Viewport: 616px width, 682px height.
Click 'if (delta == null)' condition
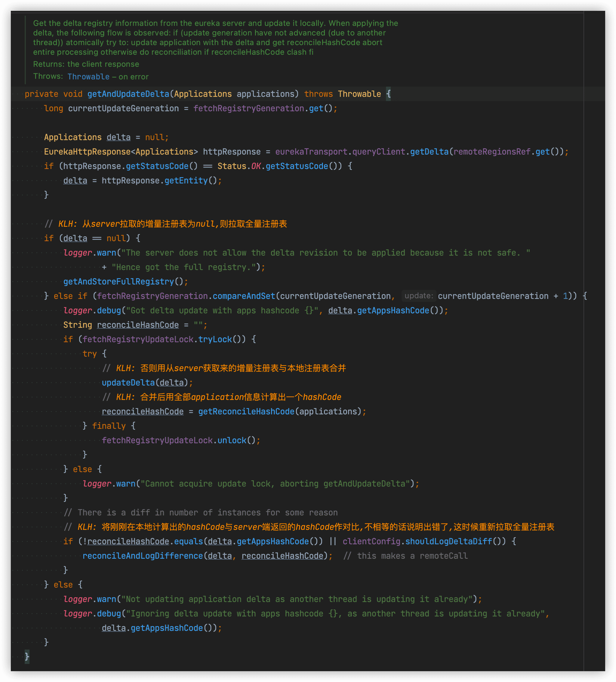point(87,238)
